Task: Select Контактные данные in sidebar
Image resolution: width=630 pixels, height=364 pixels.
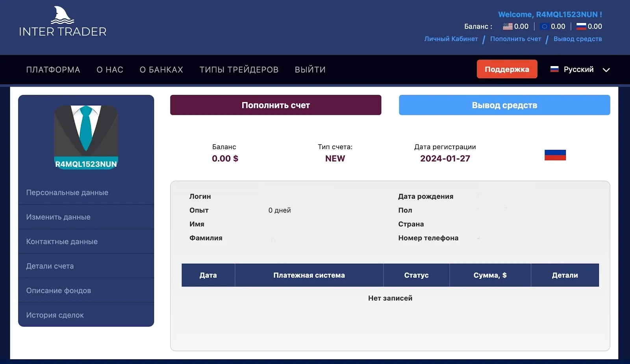Action: (86, 242)
